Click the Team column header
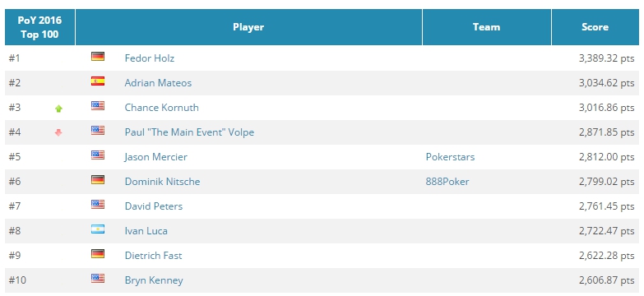The height and width of the screenshot is (296, 644). tap(486, 27)
